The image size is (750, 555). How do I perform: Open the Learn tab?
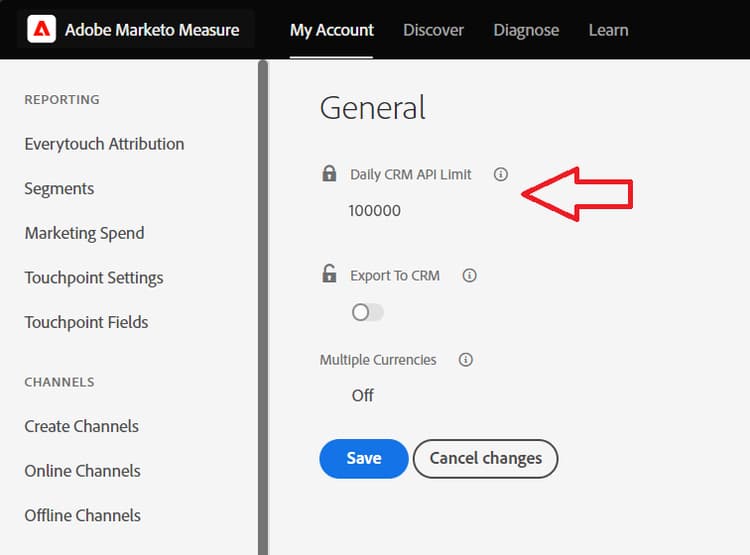[x=608, y=30]
